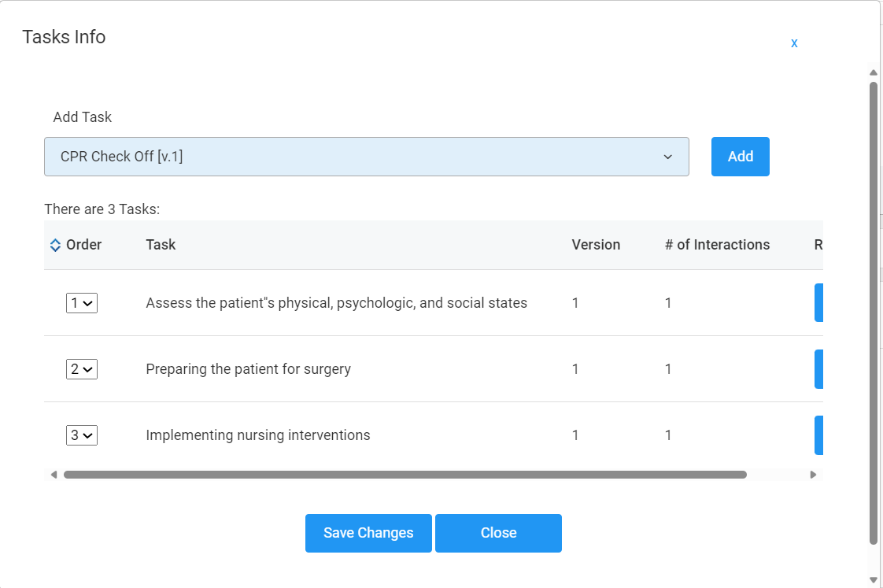Click the 'Add Task' label
Screen dimensions: 883x588
pos(82,117)
